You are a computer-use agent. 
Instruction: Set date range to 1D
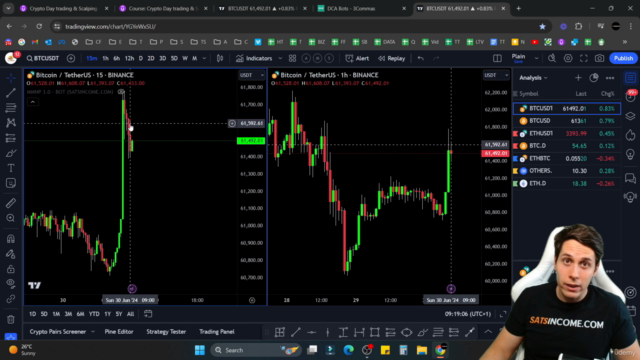click(x=33, y=314)
